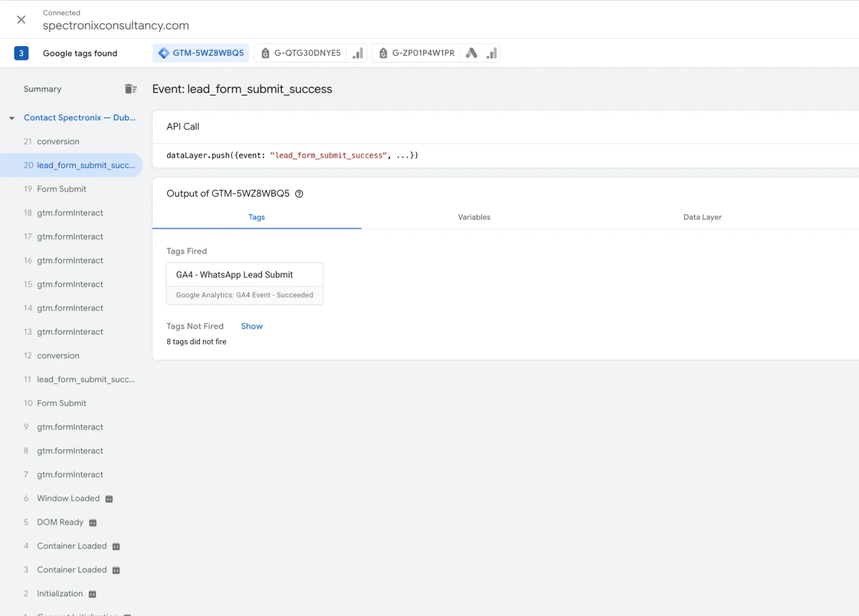The width and height of the screenshot is (859, 616).
Task: Switch to the Data Layer tab
Action: pyautogui.click(x=702, y=217)
